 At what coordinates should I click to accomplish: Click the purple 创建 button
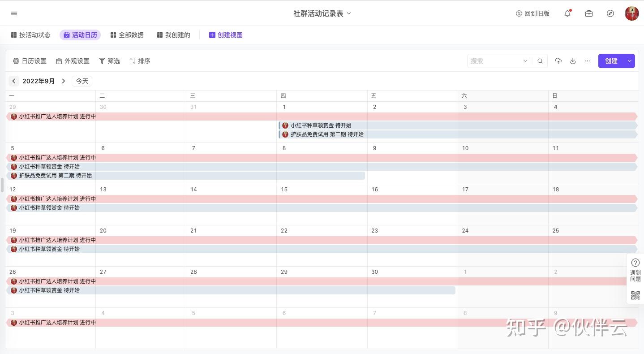(611, 61)
